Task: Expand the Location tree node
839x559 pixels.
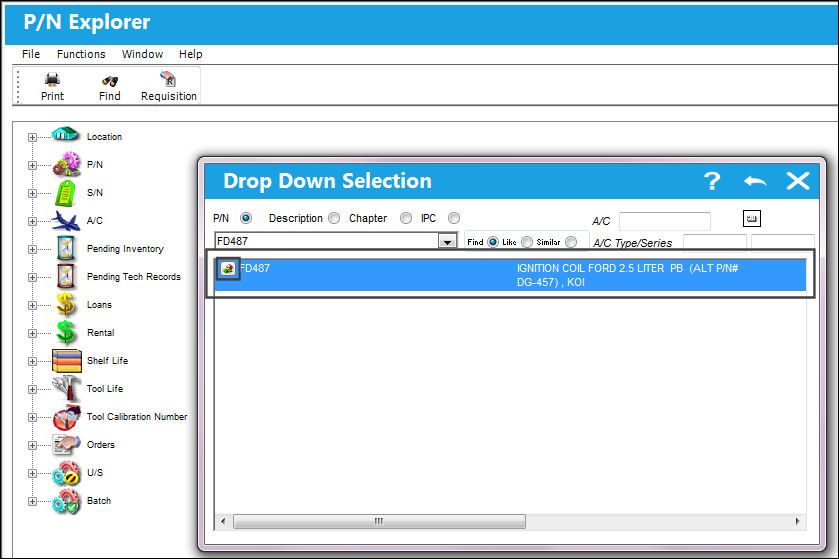Action: (32, 137)
